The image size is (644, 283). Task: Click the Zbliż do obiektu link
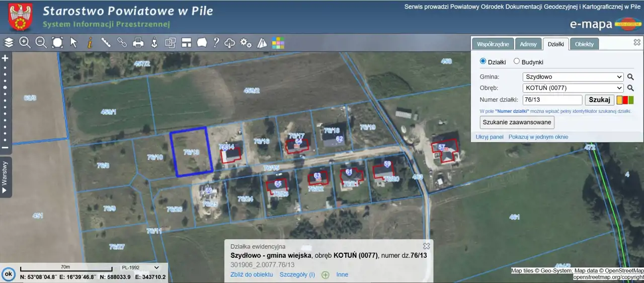pyautogui.click(x=252, y=274)
